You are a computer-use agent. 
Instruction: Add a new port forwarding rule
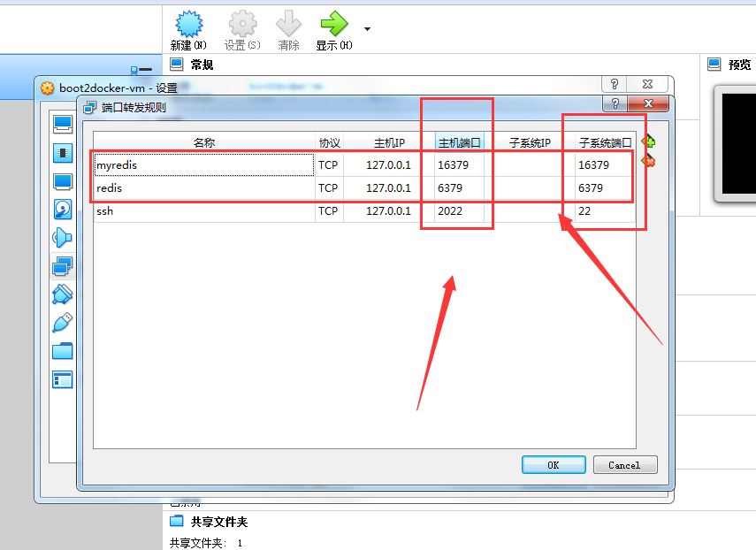pos(648,141)
